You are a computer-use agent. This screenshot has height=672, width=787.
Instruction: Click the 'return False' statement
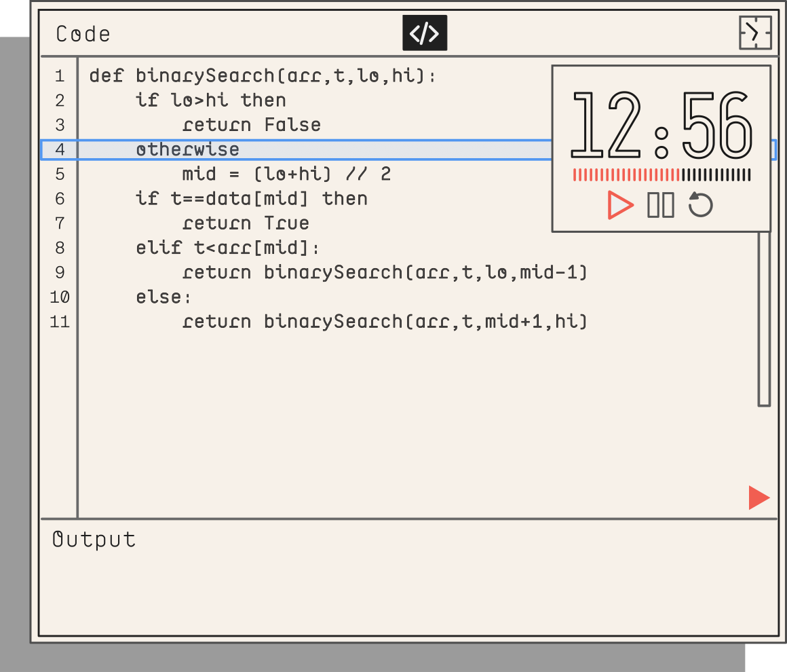(250, 124)
